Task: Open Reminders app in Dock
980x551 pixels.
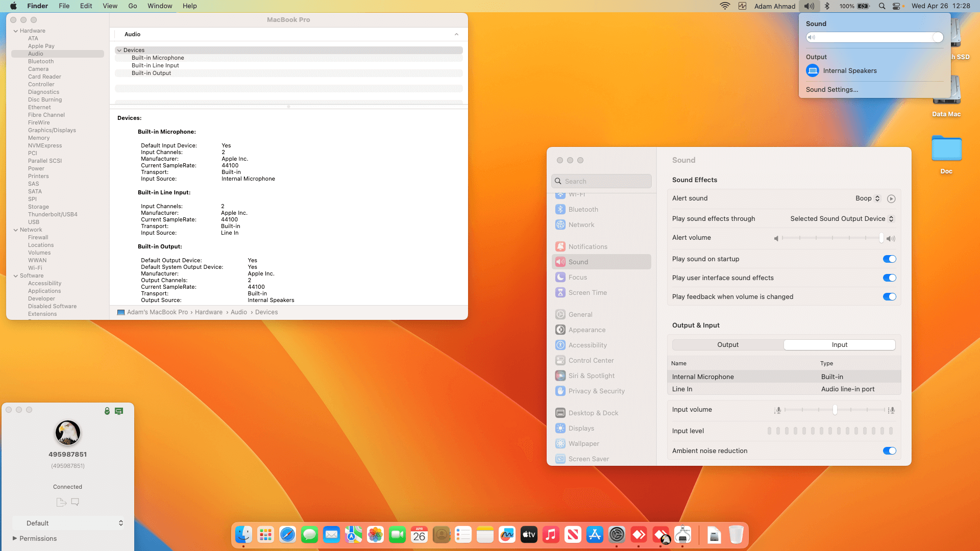Action: click(x=463, y=535)
